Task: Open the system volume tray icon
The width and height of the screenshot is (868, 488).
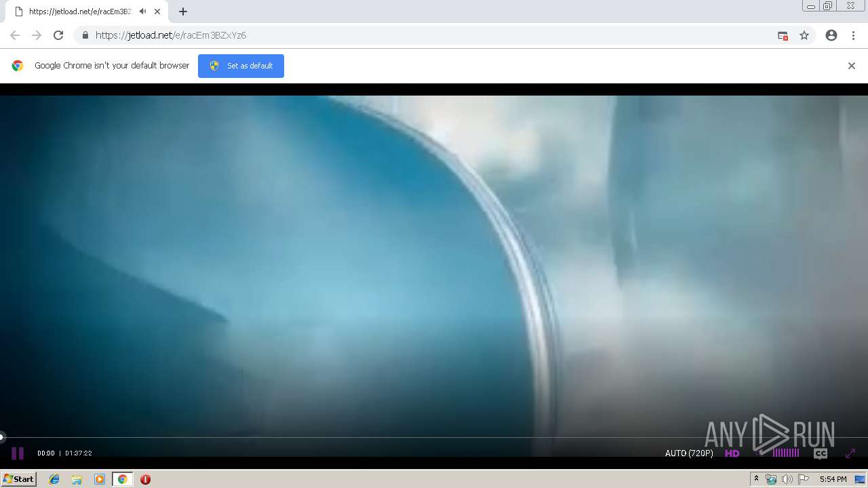Action: point(787,479)
